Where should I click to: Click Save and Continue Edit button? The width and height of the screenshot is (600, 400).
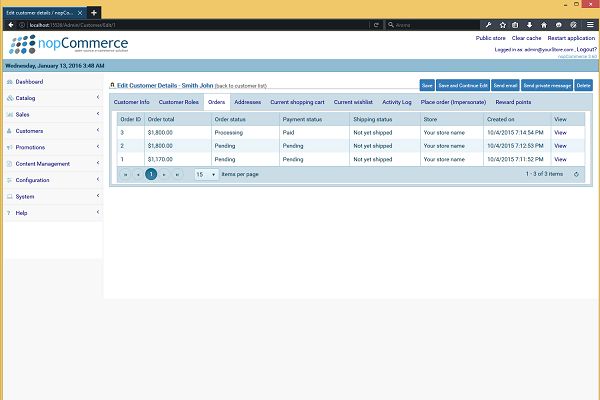pyautogui.click(x=463, y=86)
